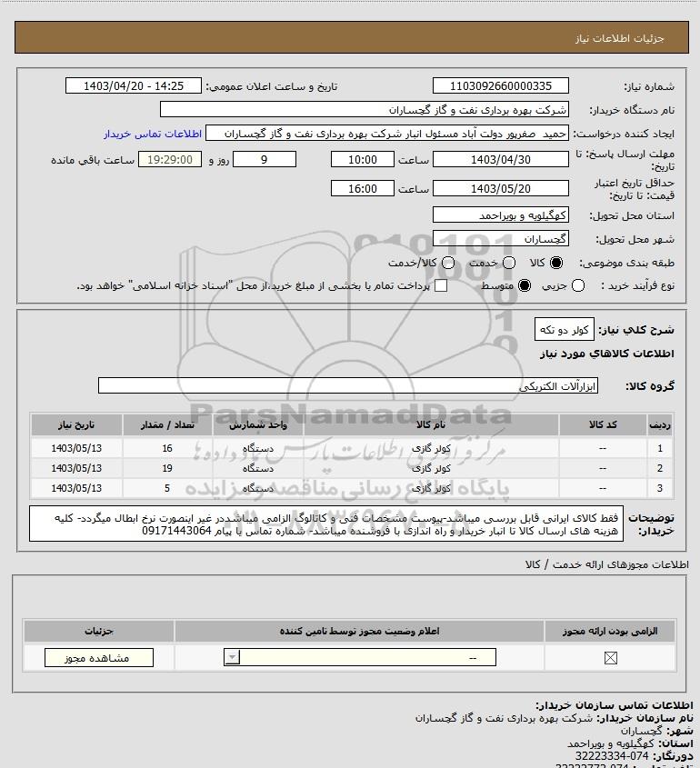Click the response deadline date 1403/04/30

tap(501, 160)
